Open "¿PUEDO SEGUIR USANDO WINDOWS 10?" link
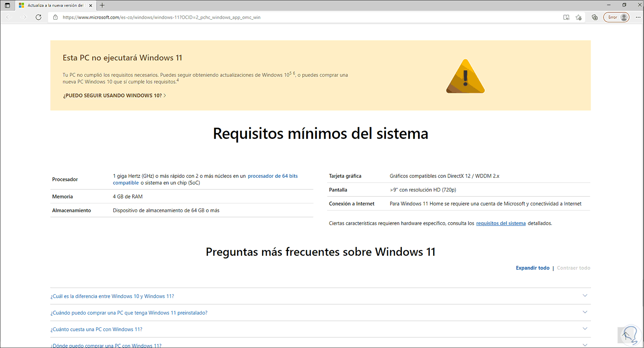This screenshot has width=644, height=348. [114, 95]
